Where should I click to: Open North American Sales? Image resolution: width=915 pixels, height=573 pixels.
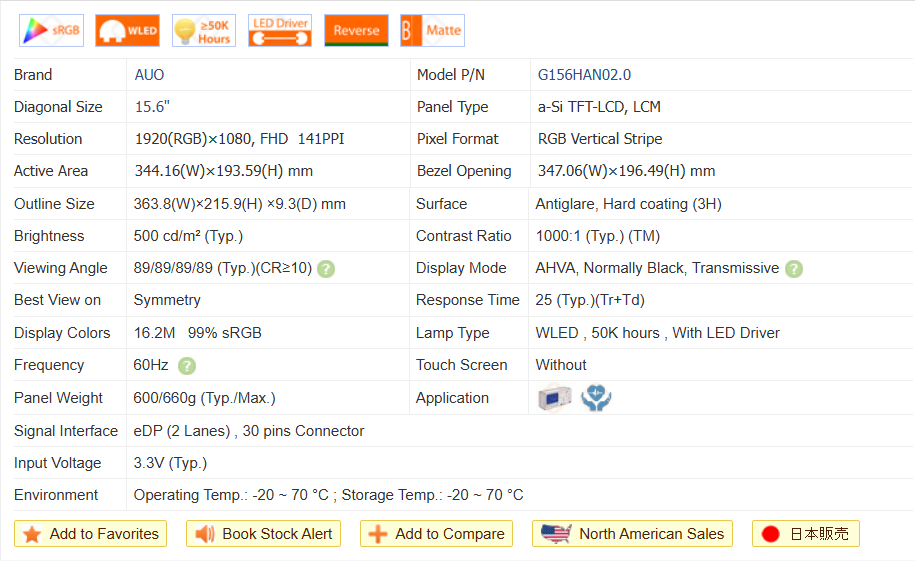(633, 534)
